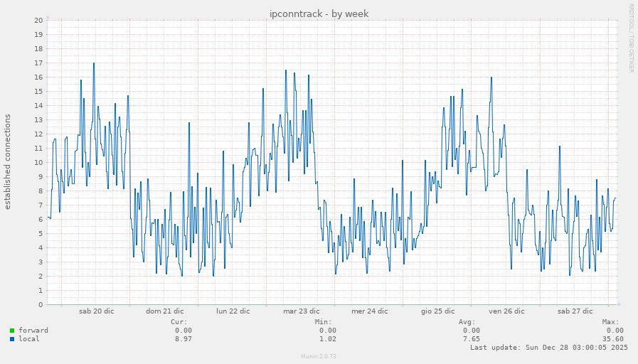Click the vertical RRDTOOL / TOBI OETIKER watermark
This screenshot has width=638, height=364.
pos(630,38)
